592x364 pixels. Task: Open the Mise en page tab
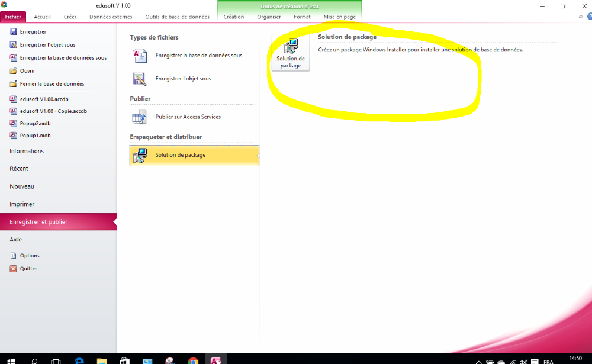(x=339, y=17)
